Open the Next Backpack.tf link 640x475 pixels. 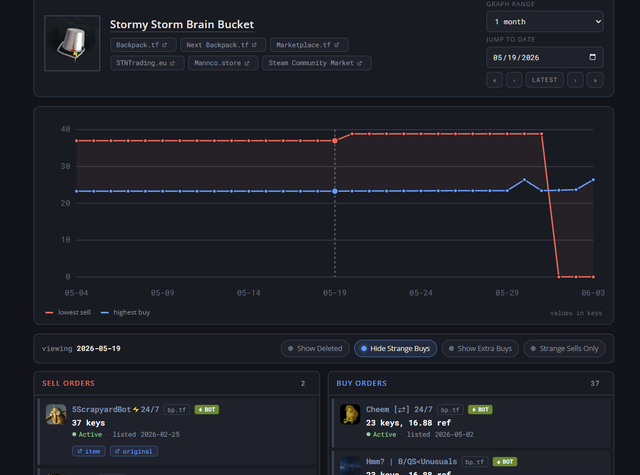pos(223,45)
